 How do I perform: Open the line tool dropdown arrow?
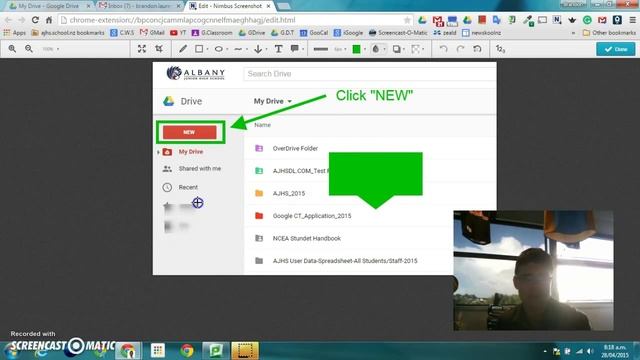247,49
